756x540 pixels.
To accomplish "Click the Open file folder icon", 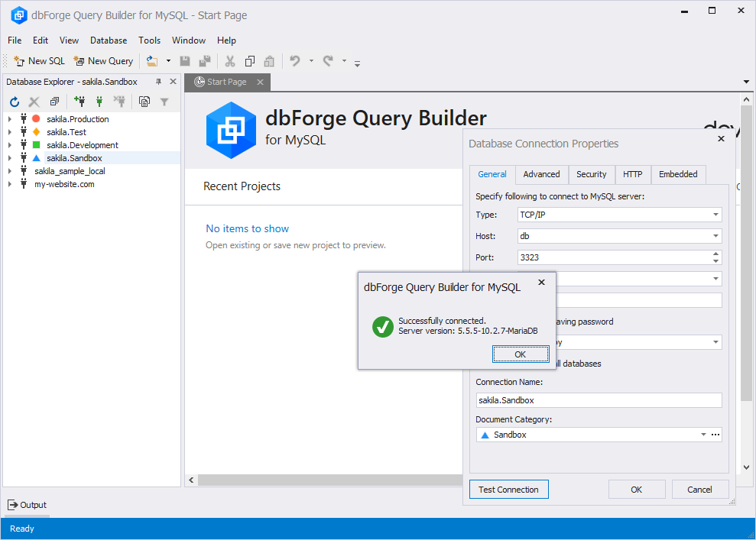I will (152, 61).
